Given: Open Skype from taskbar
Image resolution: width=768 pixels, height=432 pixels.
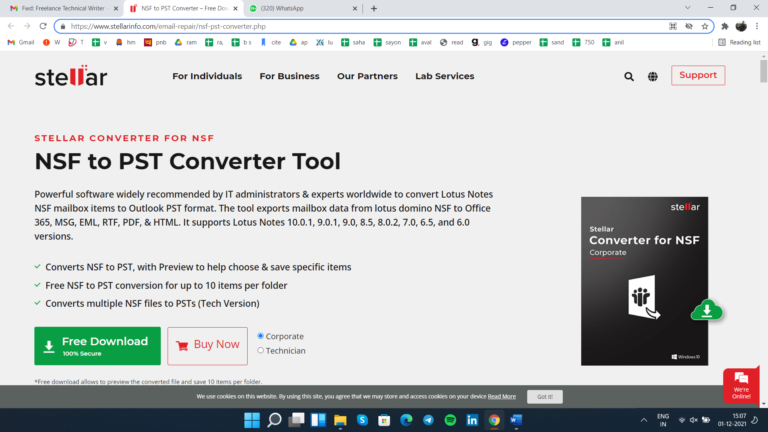Looking at the screenshot, I should (362, 420).
